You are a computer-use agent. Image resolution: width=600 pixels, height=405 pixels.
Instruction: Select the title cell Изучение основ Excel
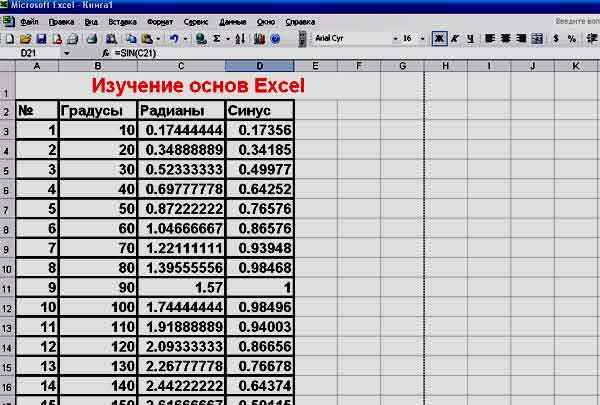198,85
